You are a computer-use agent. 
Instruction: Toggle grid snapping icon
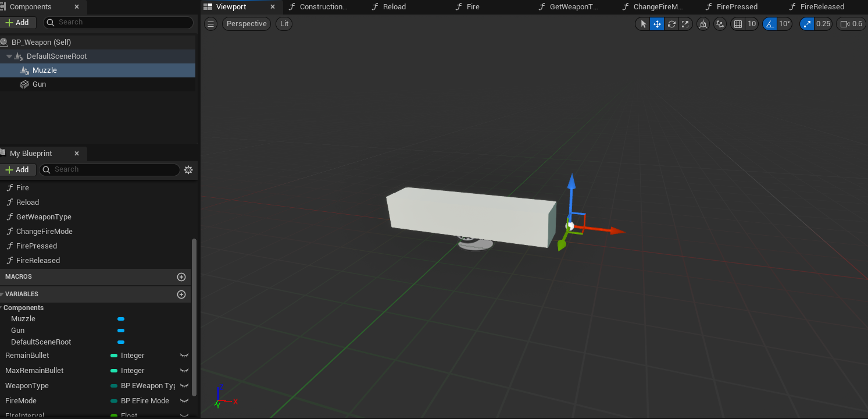(x=738, y=24)
